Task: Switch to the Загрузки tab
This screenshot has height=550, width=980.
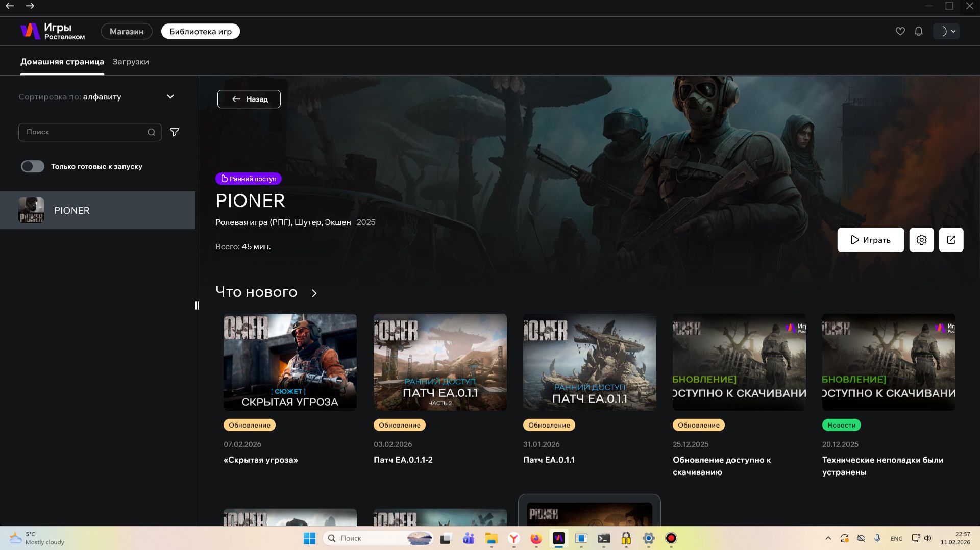Action: coord(131,62)
